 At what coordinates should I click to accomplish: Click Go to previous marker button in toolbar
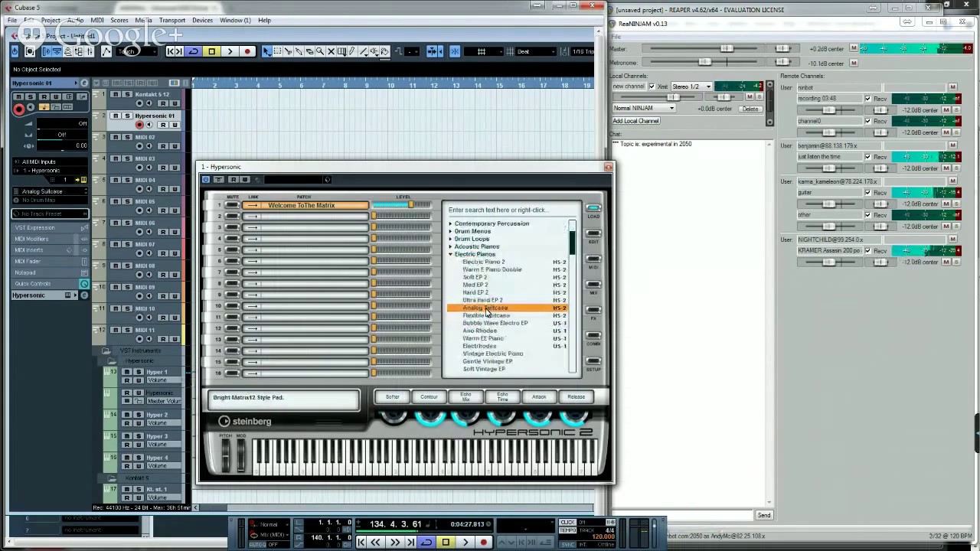coord(170,51)
